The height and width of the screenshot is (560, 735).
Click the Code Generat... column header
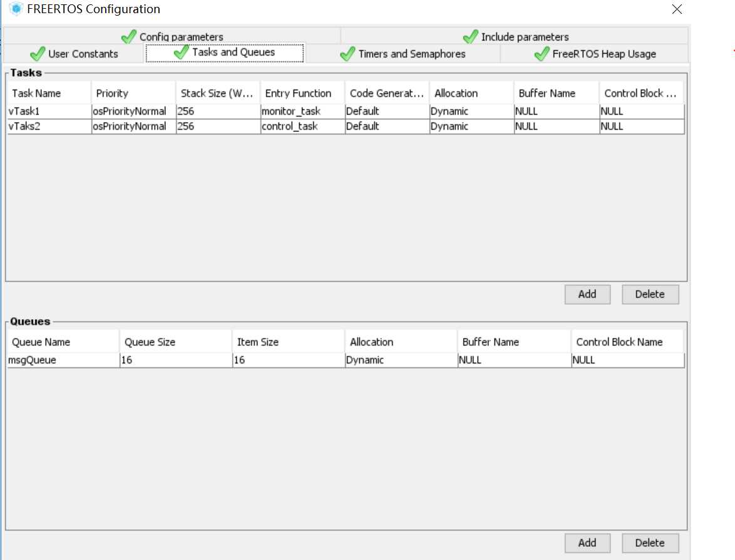pyautogui.click(x=387, y=93)
